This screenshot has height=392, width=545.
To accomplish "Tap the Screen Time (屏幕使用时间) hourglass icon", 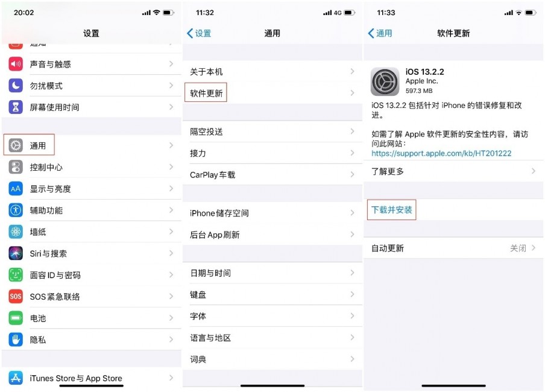I will tap(16, 107).
